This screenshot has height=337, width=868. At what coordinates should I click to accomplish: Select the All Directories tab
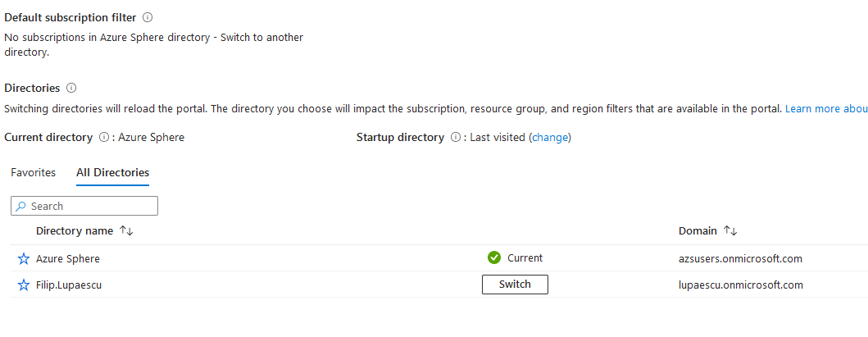click(113, 173)
